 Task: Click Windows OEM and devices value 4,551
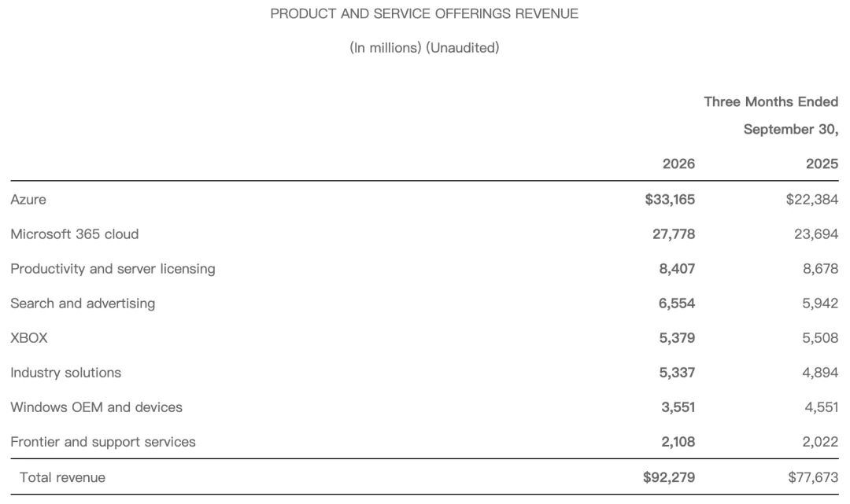[x=821, y=407]
